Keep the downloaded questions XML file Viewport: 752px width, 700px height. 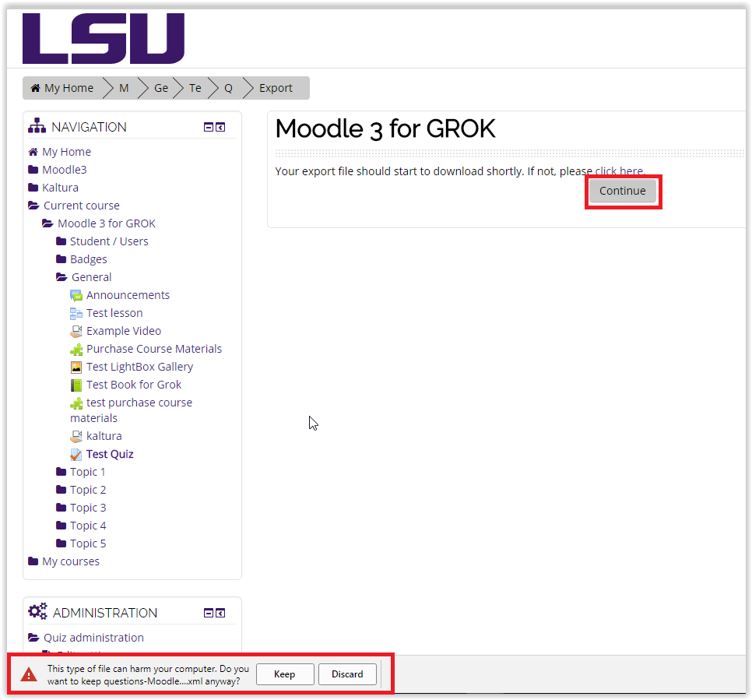click(285, 674)
